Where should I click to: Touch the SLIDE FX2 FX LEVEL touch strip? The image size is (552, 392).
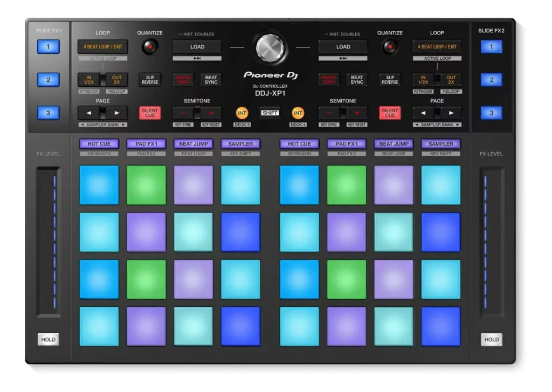[x=492, y=242]
